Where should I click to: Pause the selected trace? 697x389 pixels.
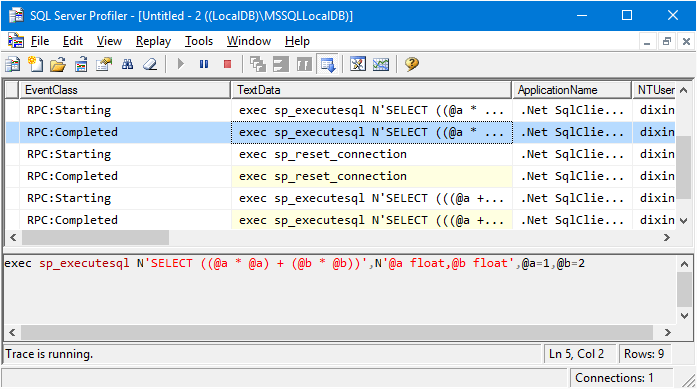(x=204, y=64)
